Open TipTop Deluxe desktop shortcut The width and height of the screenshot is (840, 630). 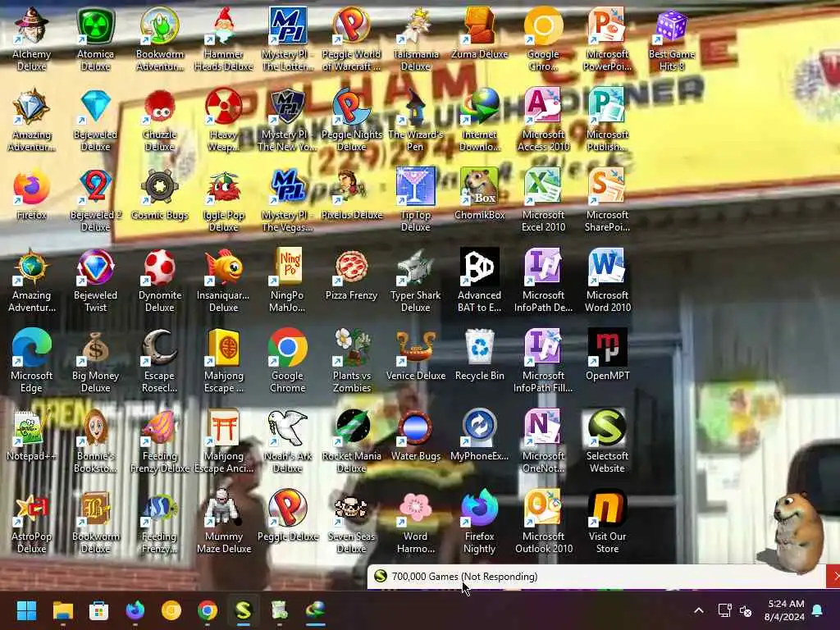(416, 200)
